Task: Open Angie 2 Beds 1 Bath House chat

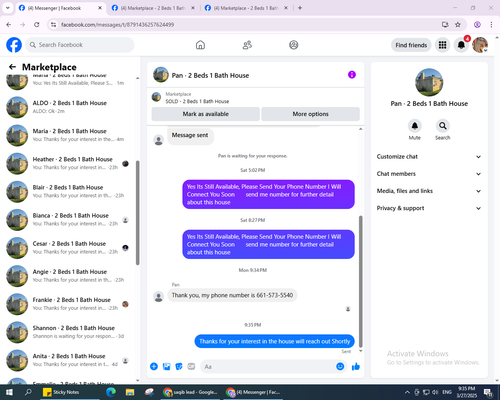Action: pos(69,276)
